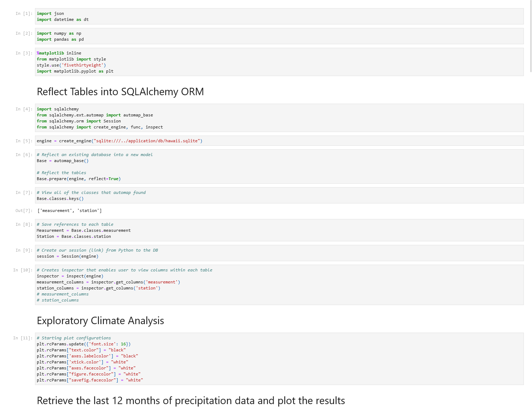Focus the inspector get_columns code cell
The image size is (532, 408).
click(x=279, y=285)
